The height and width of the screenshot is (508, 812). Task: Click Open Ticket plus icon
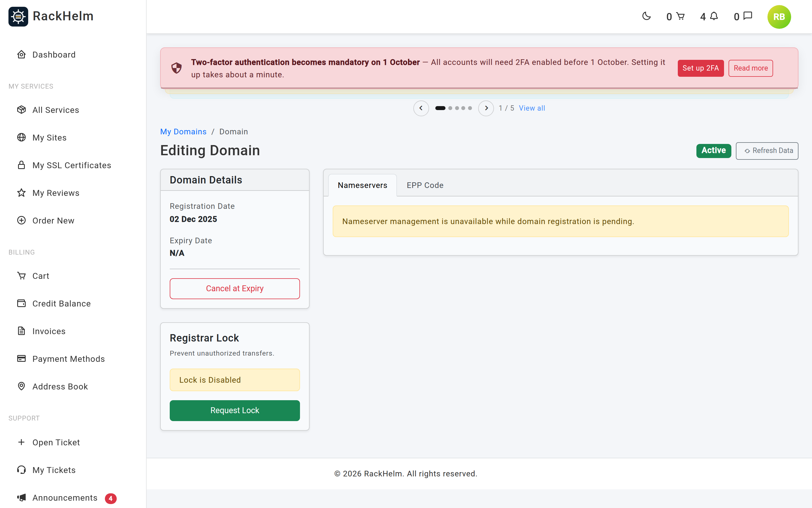coord(21,442)
